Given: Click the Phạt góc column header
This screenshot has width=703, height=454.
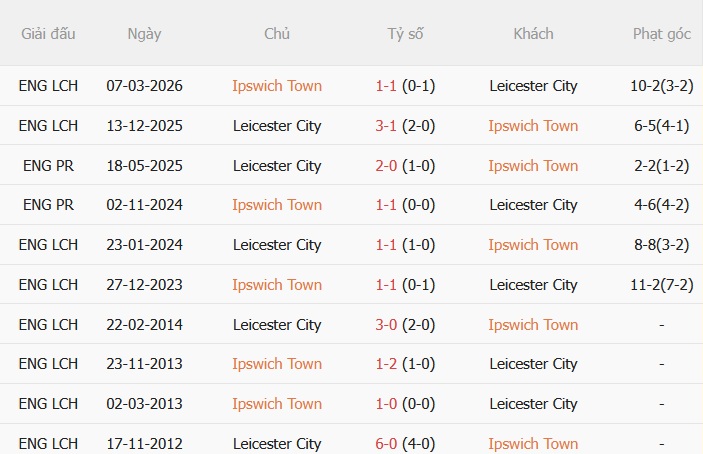Looking at the screenshot, I should pos(662,34).
